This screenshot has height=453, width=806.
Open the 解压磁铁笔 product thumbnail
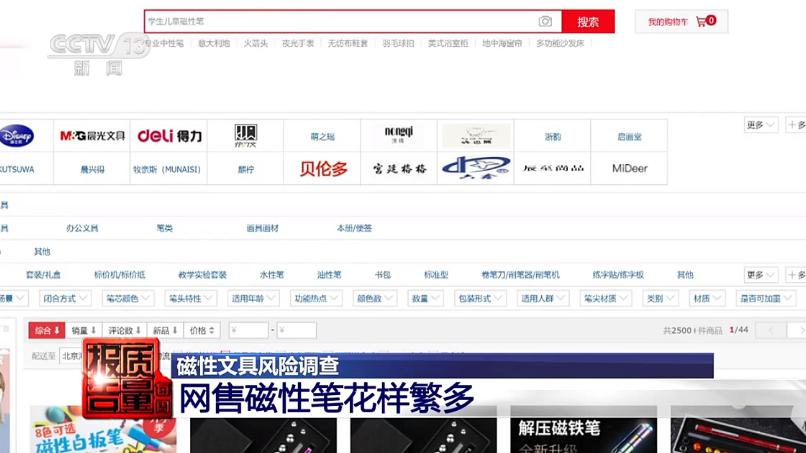584,434
